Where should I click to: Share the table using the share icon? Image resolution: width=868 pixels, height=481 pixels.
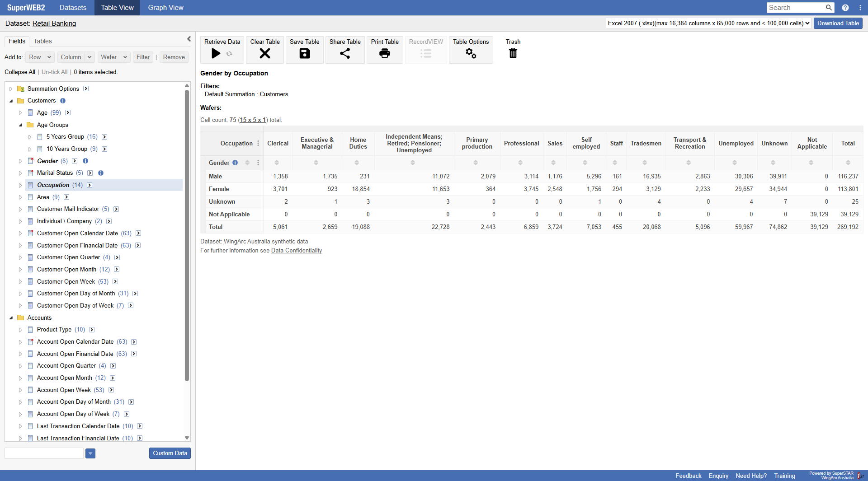pos(345,53)
